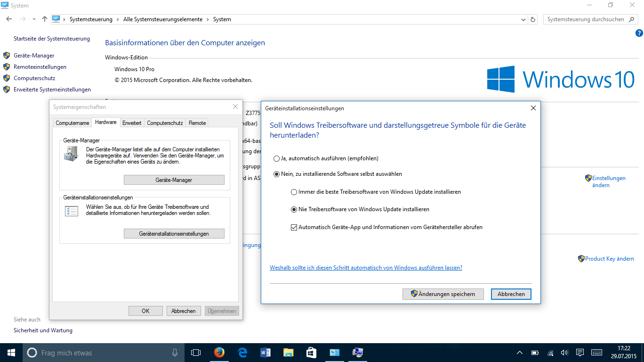Click Abbrechen in Geräteinstallationseinstellungen dialog
Screen dimensions: 644x362
coord(511,294)
